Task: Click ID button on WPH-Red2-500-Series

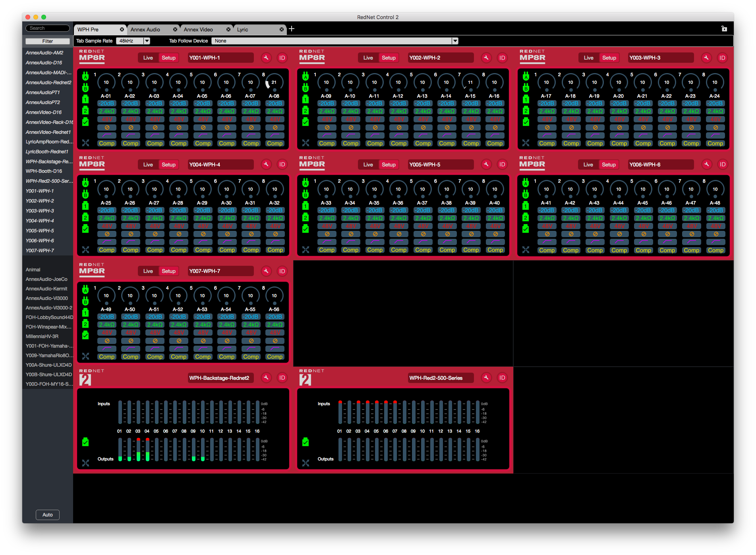Action: click(502, 378)
